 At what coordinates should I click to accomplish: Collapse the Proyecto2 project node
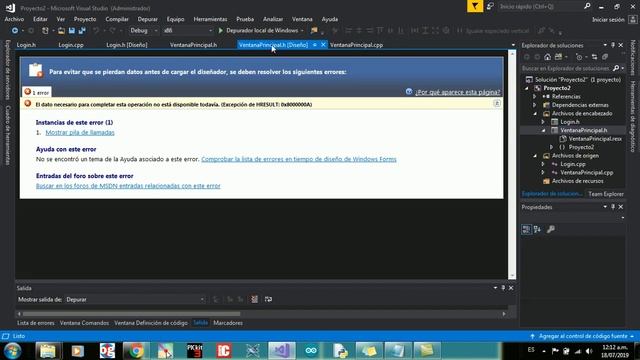[x=527, y=88]
